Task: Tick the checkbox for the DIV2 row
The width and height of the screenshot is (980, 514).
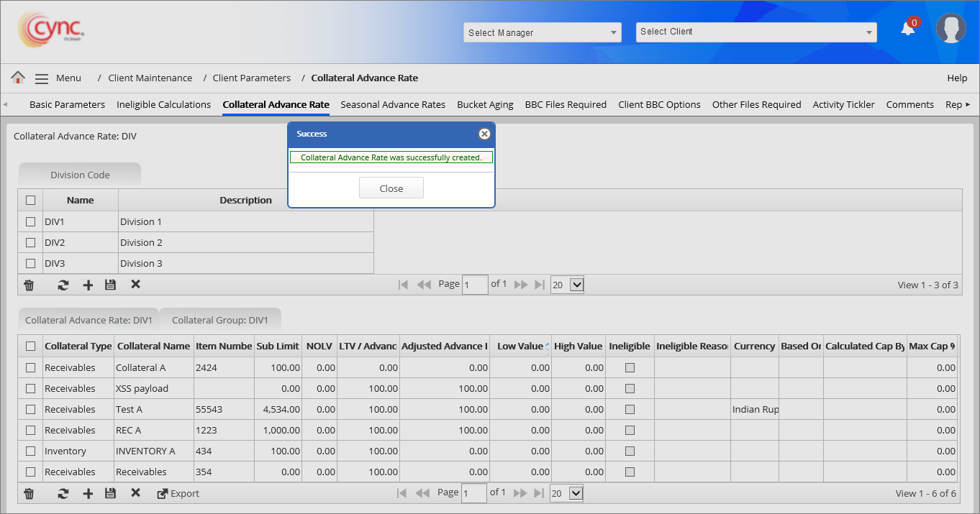Action: (30, 242)
